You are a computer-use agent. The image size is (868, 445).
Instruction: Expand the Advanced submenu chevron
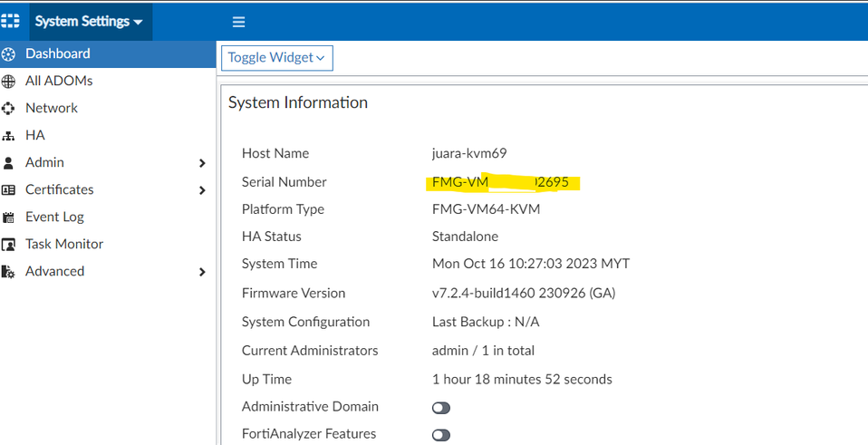point(202,272)
